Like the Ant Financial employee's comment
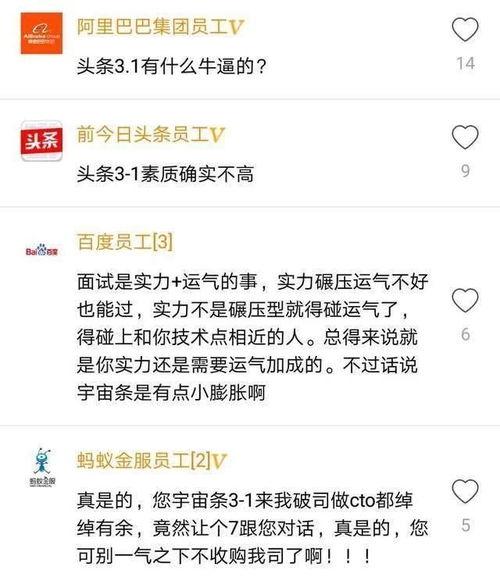The width and height of the screenshot is (500, 577). coord(465,491)
